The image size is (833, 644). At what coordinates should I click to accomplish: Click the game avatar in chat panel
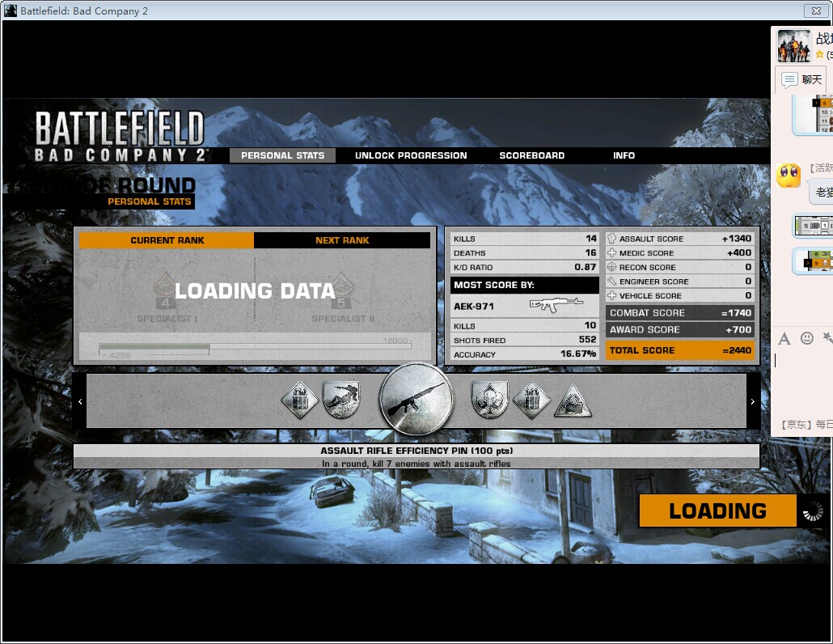point(794,45)
